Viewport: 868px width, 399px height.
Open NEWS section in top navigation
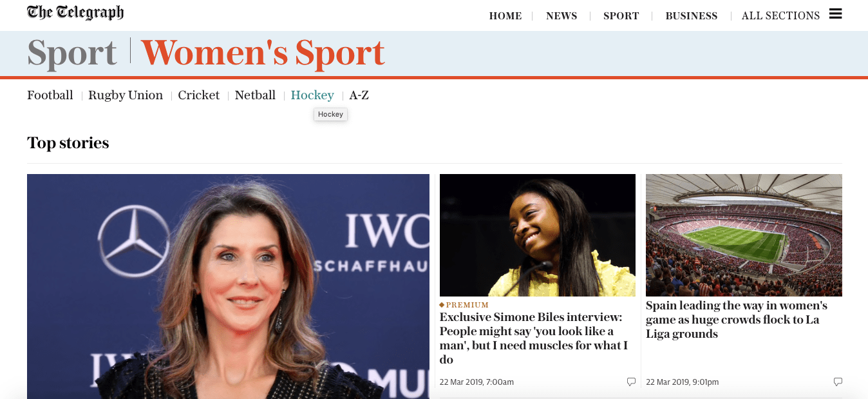tap(561, 15)
